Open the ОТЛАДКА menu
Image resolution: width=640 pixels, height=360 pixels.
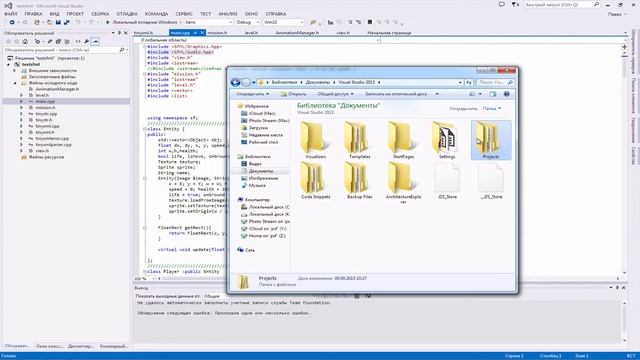coord(127,14)
